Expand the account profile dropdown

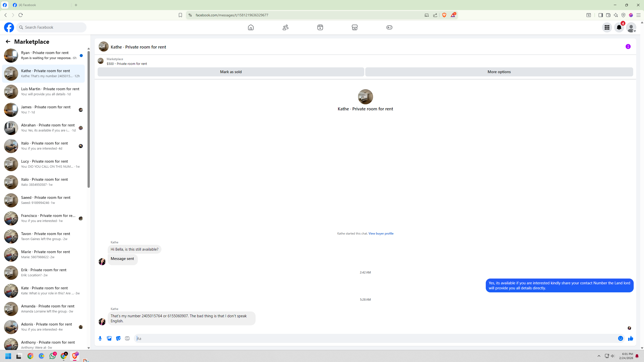(631, 27)
